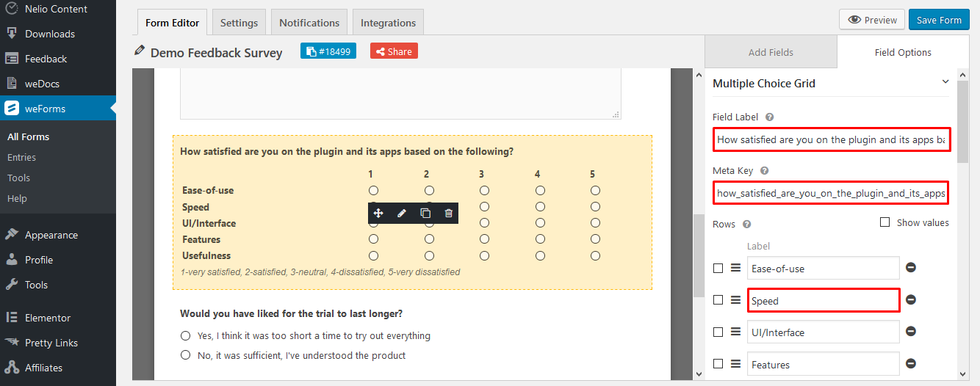Click the scroll-down arrow of the form canvas
Viewport: 980px width, 386px height.
[698, 373]
